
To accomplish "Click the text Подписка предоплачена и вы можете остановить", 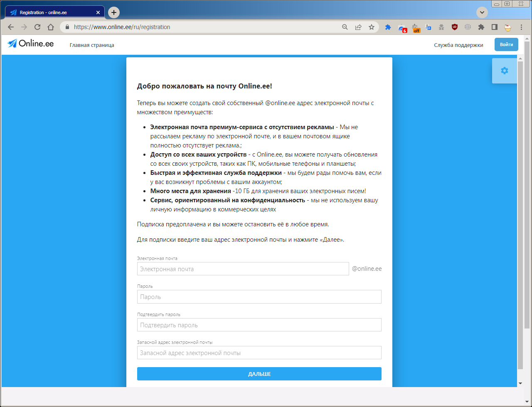I will click(x=233, y=224).
